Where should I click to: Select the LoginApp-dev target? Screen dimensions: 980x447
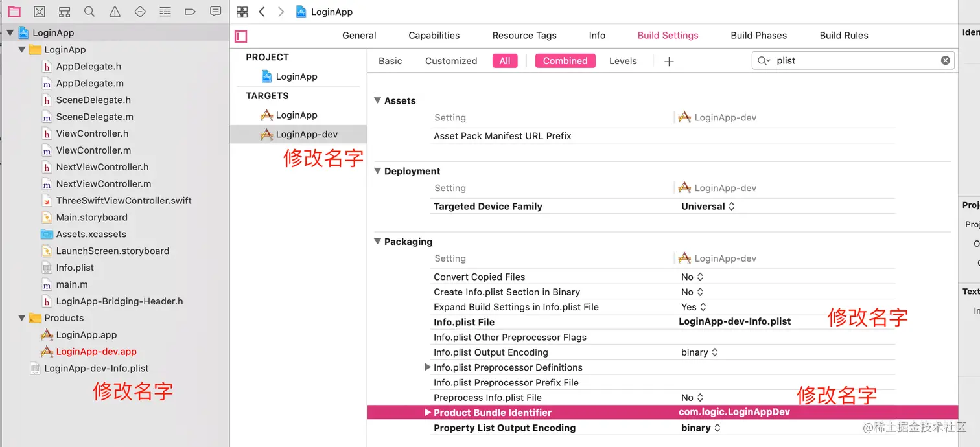(298, 134)
